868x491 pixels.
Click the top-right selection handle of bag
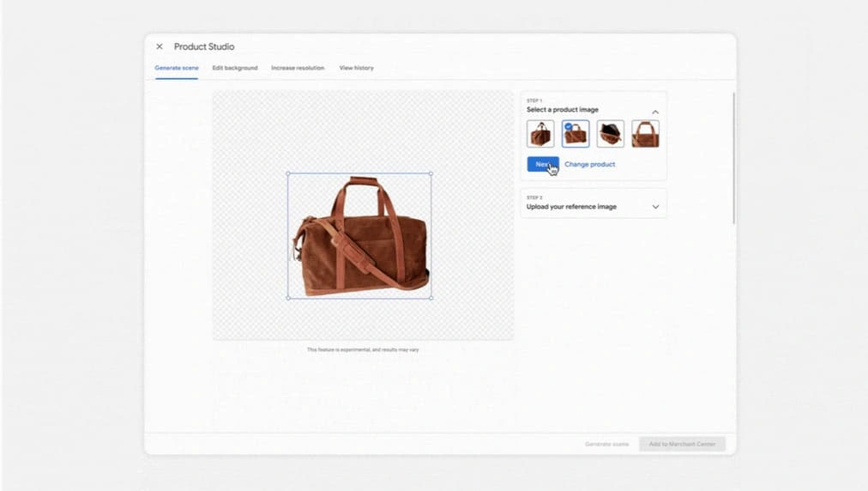coord(431,173)
